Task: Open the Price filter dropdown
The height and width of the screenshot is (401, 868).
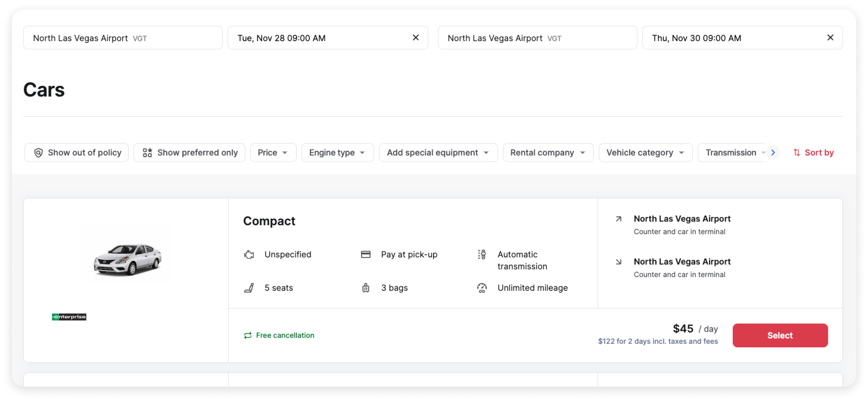Action: 273,153
